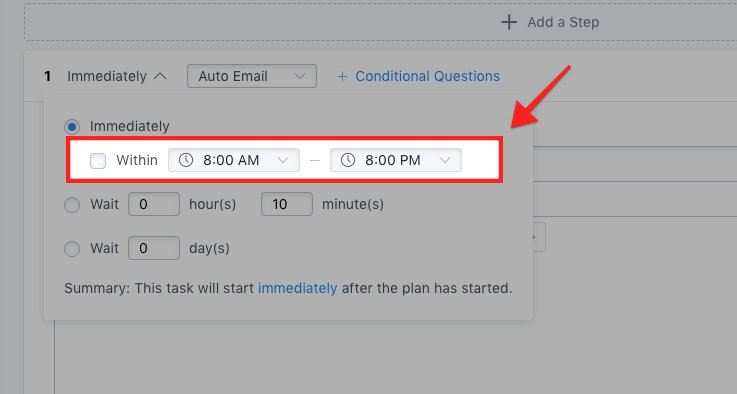Click the hours input field showing 0

154,204
